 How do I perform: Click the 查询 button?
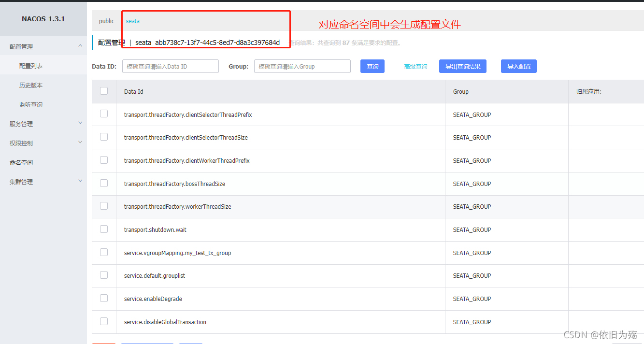point(372,66)
